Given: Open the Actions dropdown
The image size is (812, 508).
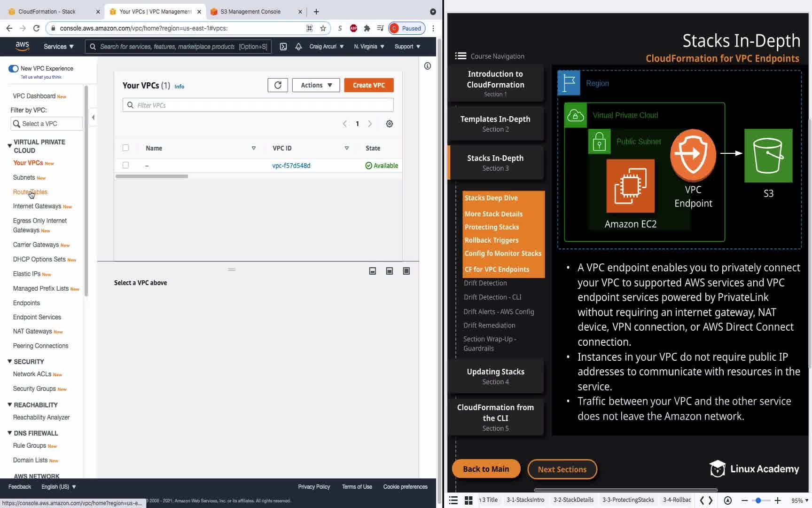Looking at the screenshot, I should (x=316, y=85).
